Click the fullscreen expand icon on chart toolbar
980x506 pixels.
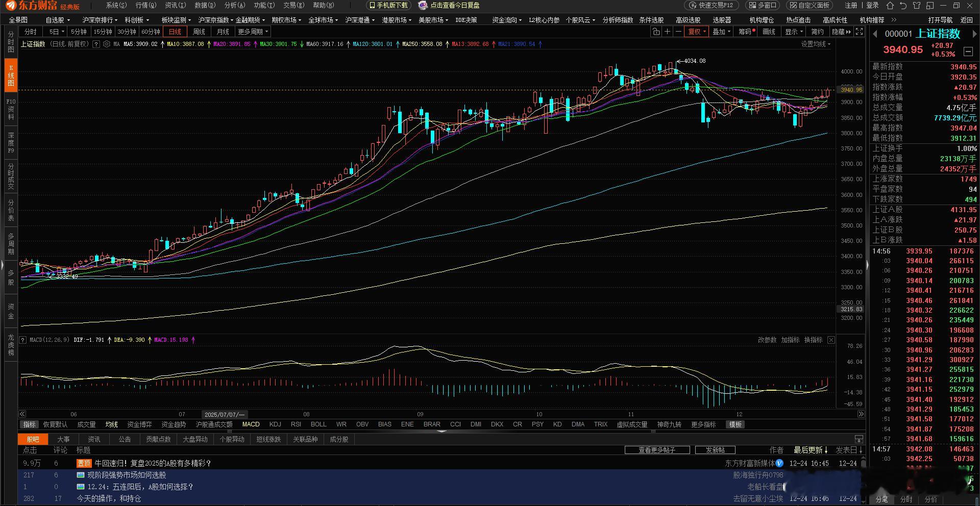click(x=860, y=32)
